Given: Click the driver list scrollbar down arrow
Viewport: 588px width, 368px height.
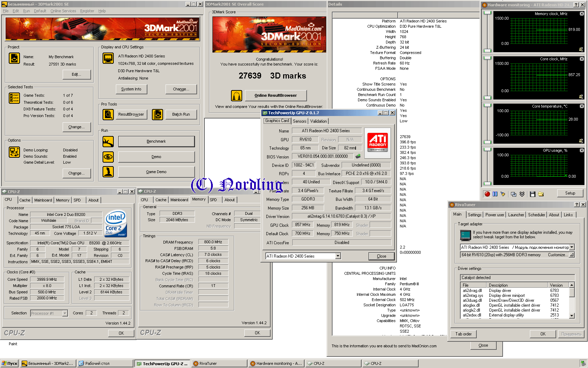Looking at the screenshot, I should tap(572, 315).
